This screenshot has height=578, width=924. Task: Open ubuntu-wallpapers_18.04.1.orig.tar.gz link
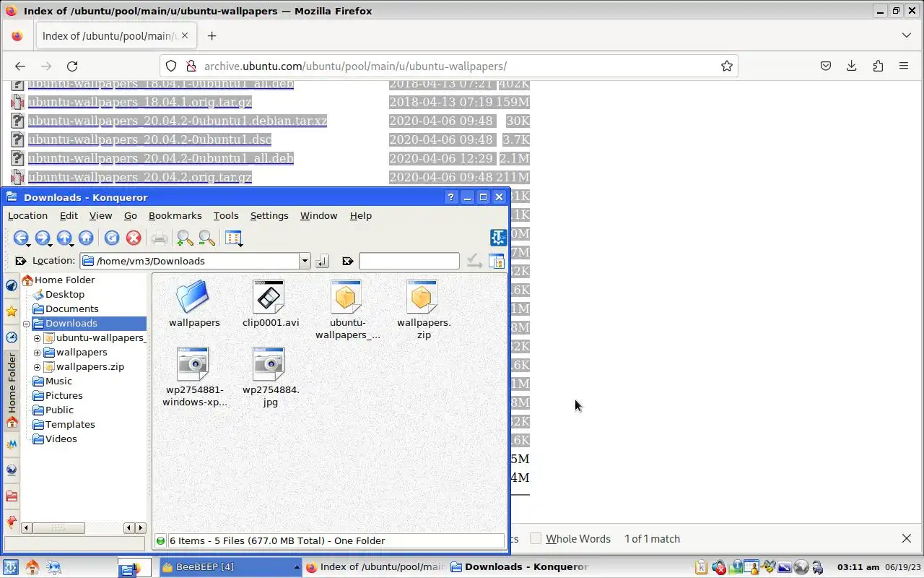pyautogui.click(x=139, y=102)
